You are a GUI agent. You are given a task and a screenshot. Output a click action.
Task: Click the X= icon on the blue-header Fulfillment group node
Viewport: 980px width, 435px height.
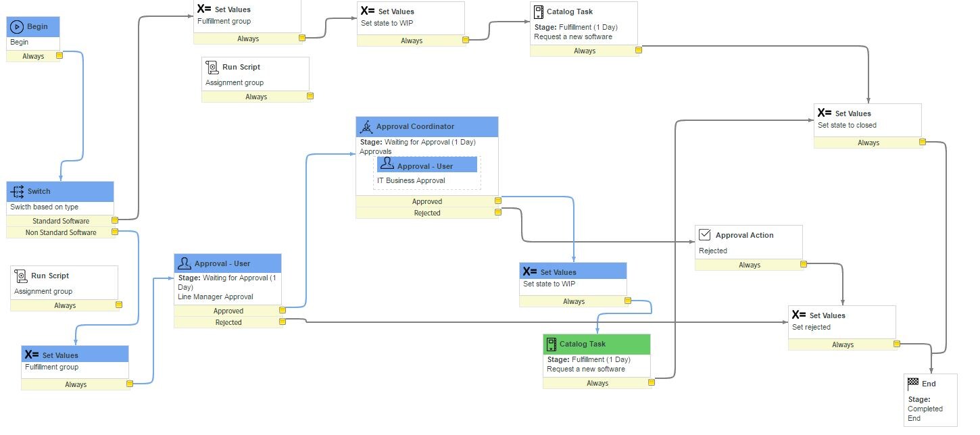(31, 355)
